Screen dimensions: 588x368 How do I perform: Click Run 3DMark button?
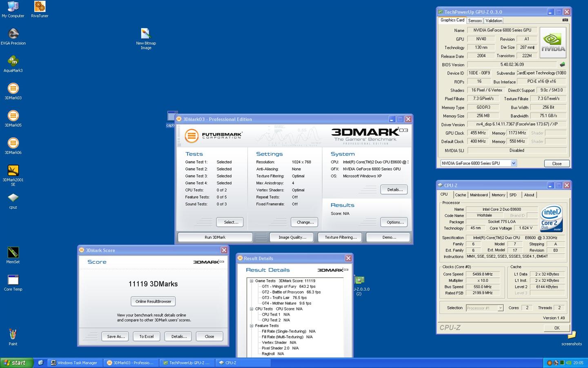[x=215, y=237]
